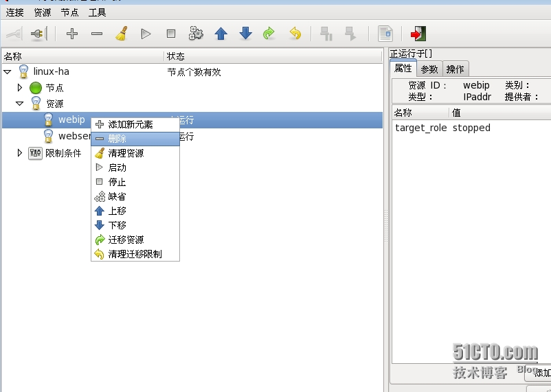
Task: Choose 添加新元素 from context menu
Action: (x=135, y=124)
